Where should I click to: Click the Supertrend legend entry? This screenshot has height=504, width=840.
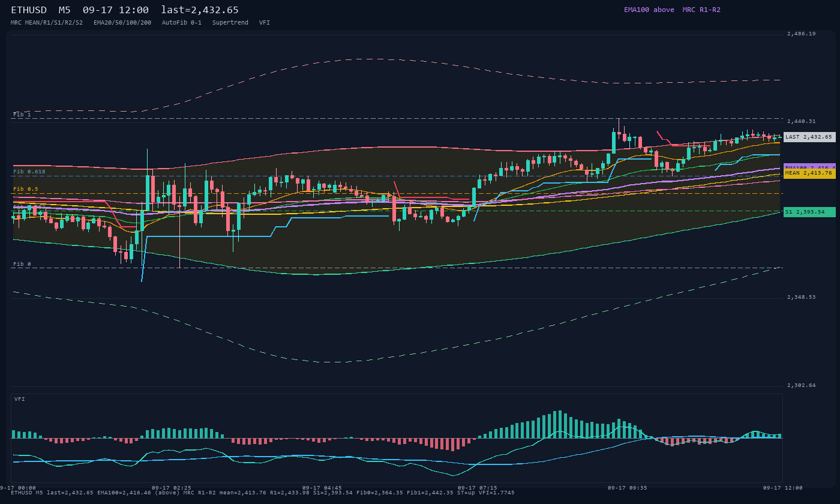[x=230, y=22]
